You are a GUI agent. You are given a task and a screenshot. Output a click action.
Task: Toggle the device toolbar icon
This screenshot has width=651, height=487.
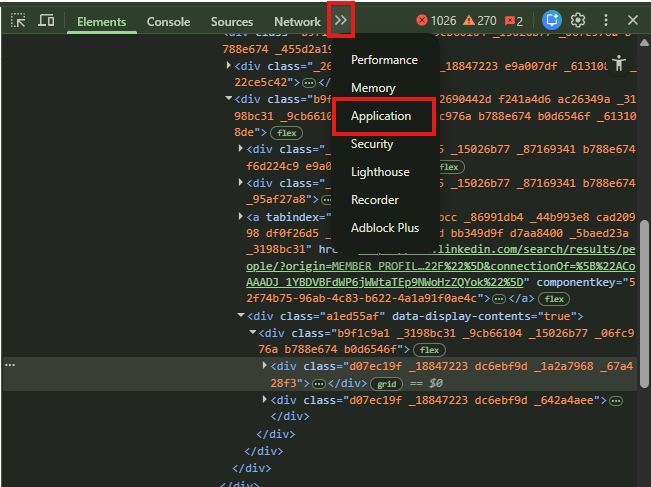pyautogui.click(x=46, y=20)
